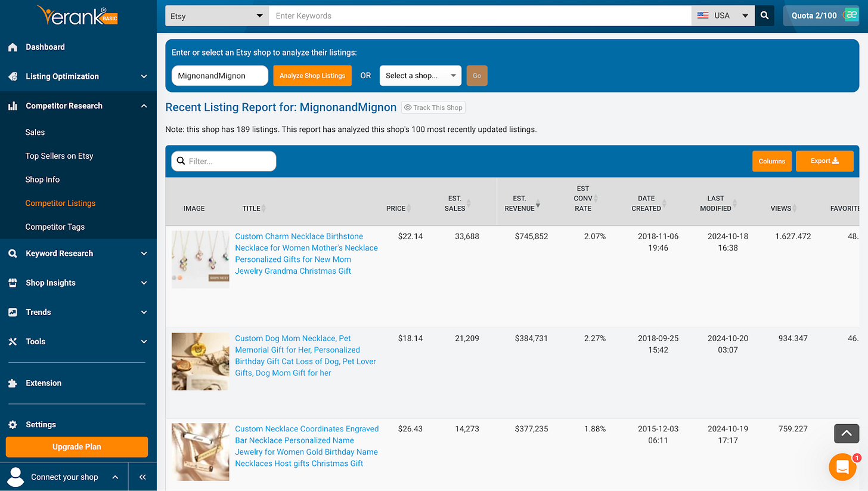The height and width of the screenshot is (491, 868).
Task: Click the Quota 2/100 indicator
Action: 814,16
